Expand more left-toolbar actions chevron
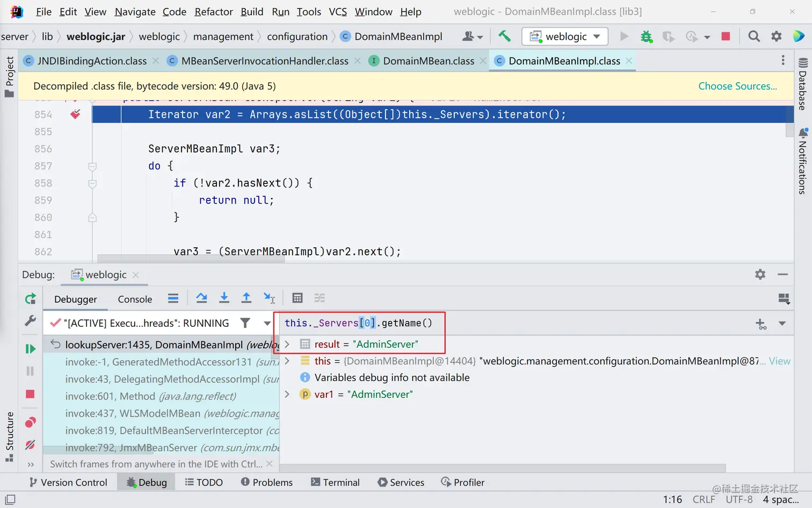The height and width of the screenshot is (508, 812). [x=31, y=464]
